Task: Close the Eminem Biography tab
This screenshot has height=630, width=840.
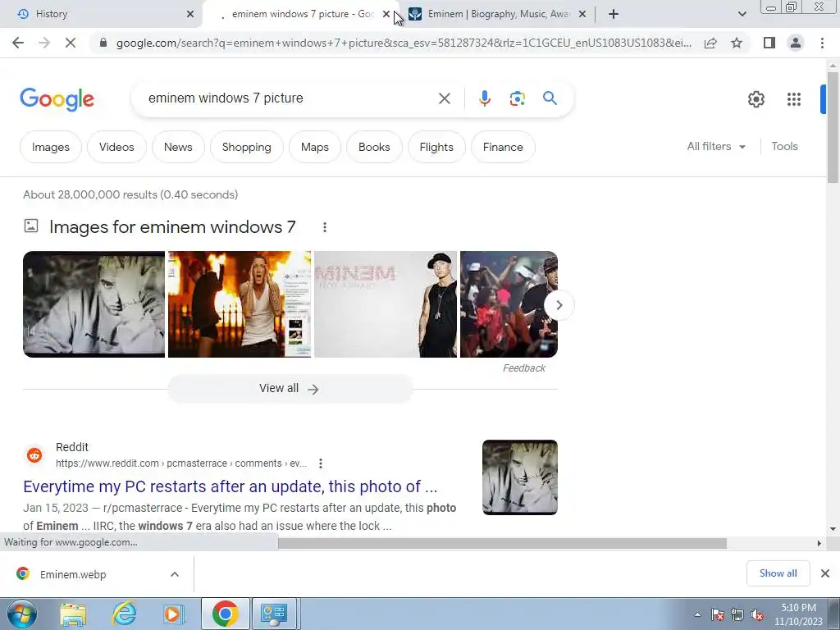Action: [582, 14]
